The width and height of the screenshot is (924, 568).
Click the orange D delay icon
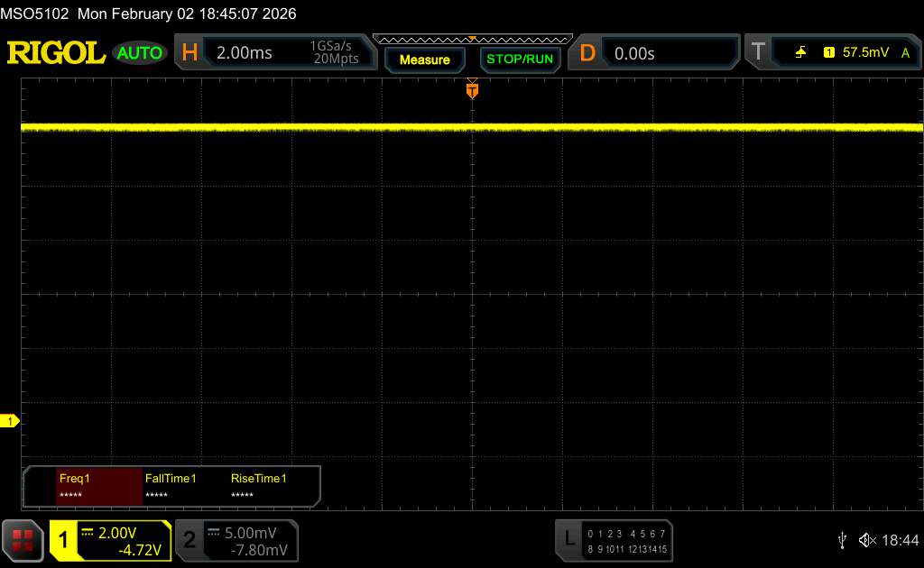coord(587,53)
